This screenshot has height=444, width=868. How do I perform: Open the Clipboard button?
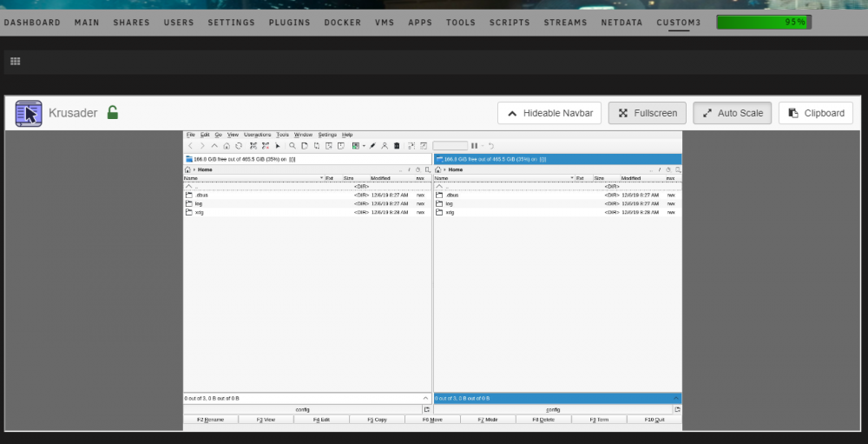tap(816, 113)
